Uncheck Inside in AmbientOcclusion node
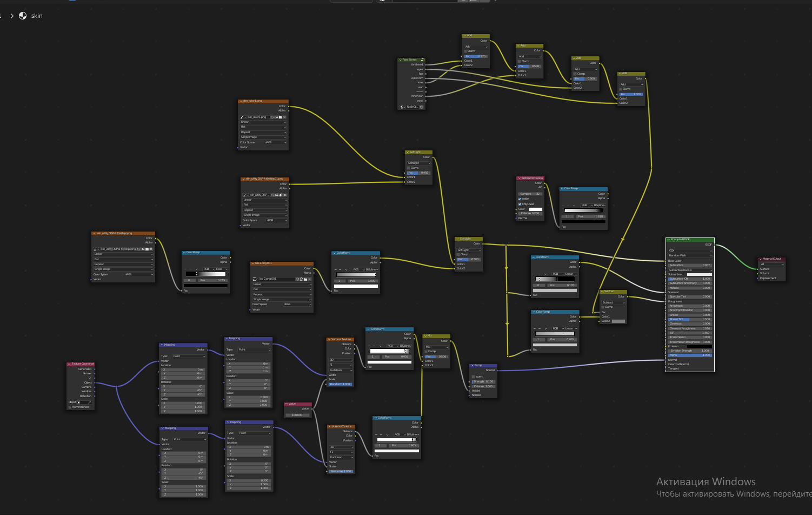 pos(520,199)
